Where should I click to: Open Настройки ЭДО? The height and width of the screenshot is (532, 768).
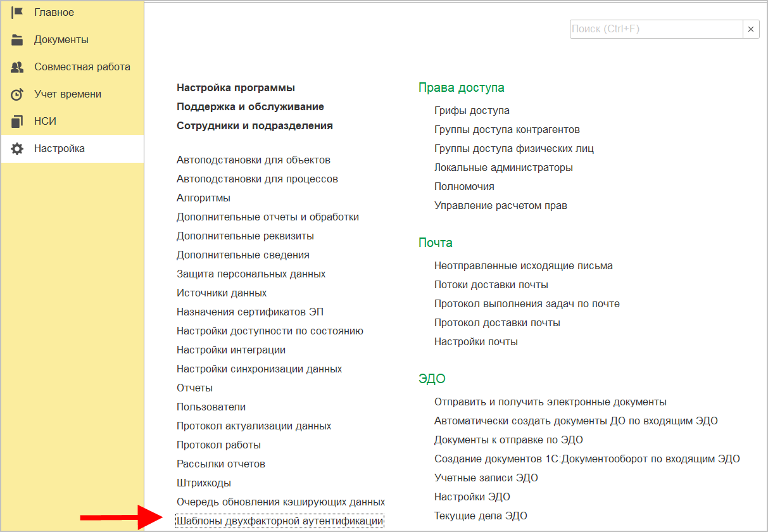pos(472,497)
